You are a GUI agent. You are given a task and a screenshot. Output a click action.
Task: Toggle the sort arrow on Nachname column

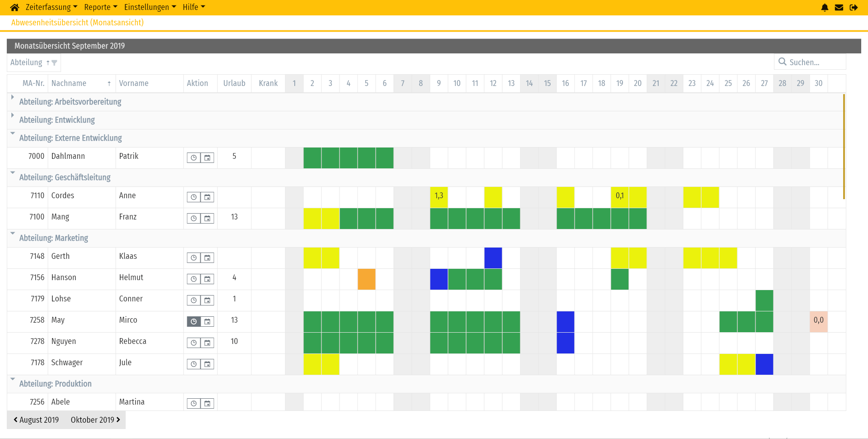point(109,83)
